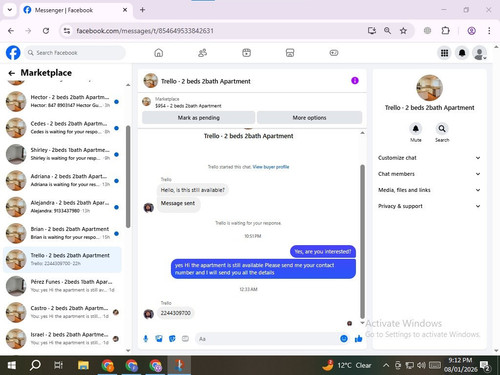Select Trello conversation in the list

62,259
